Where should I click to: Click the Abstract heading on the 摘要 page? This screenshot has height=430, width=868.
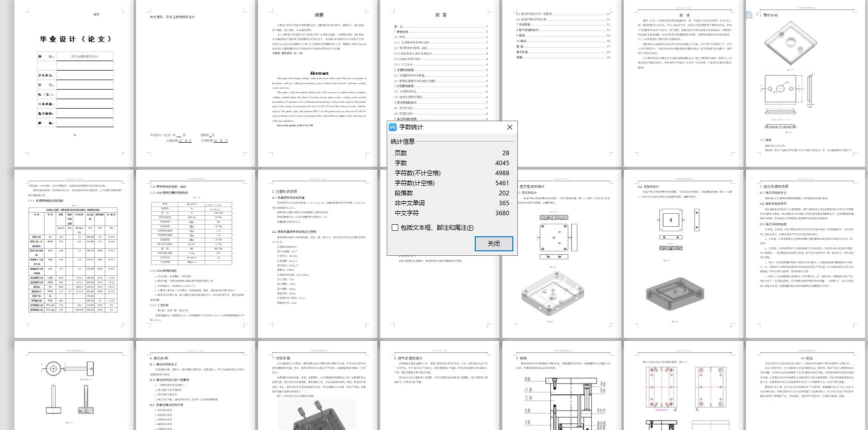click(319, 73)
